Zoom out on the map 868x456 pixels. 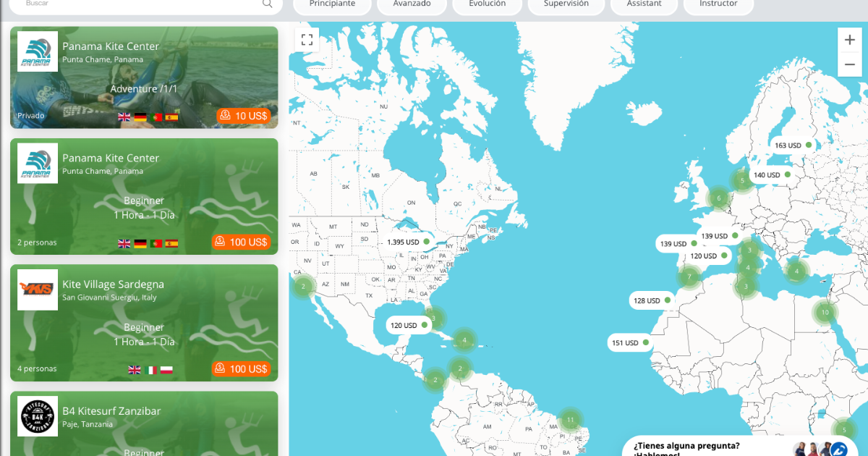point(849,64)
